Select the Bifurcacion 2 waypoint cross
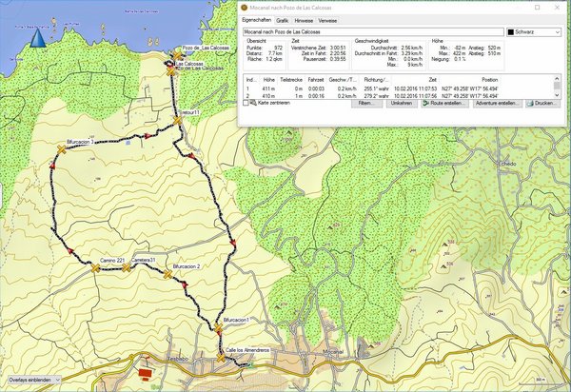571x392 pixels. tap(168, 274)
